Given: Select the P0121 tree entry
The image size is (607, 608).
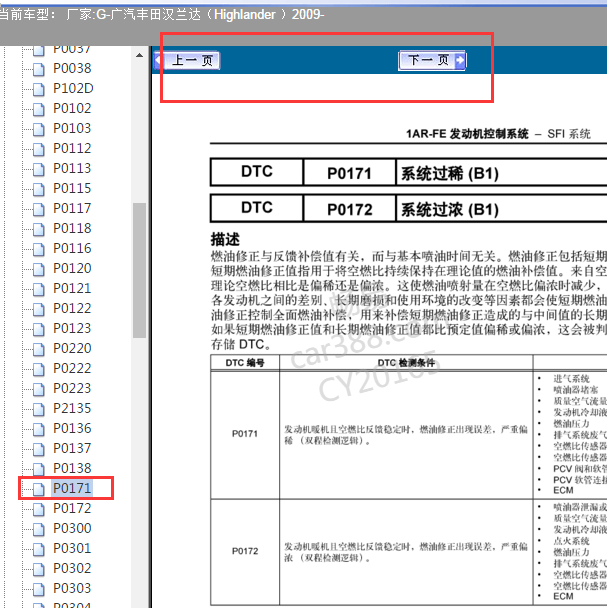Looking at the screenshot, I should click(72, 288).
